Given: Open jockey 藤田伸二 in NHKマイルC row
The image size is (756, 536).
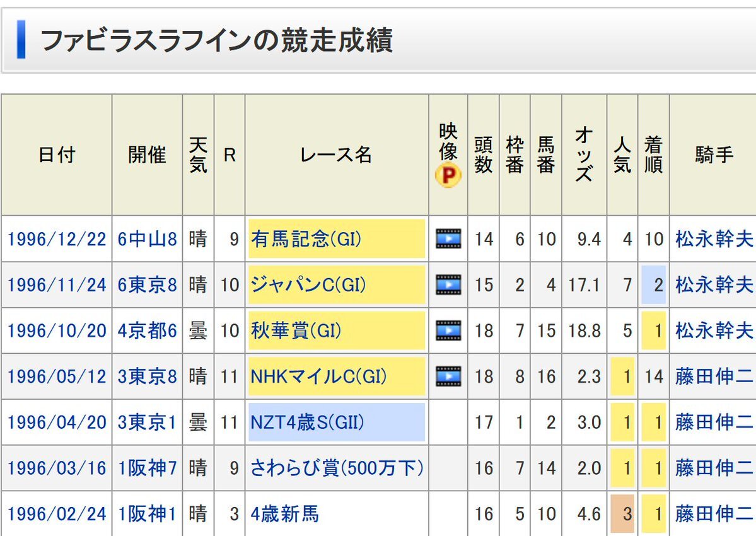Looking at the screenshot, I should pos(714,376).
